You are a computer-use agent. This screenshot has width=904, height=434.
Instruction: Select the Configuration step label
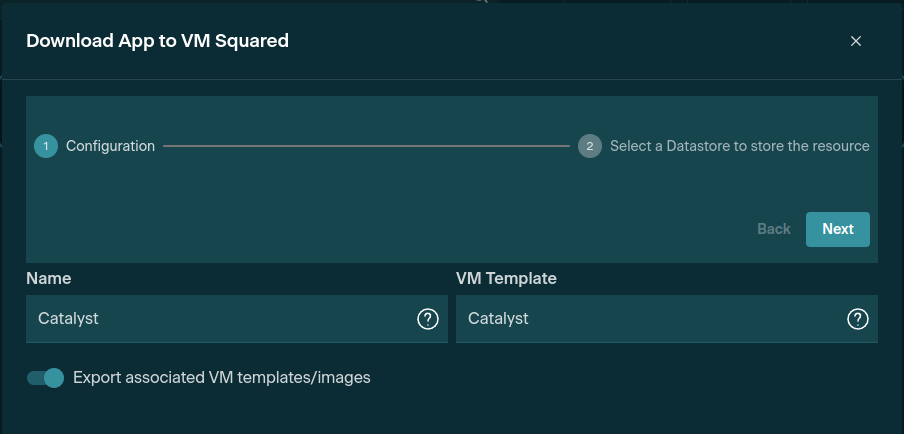pos(110,146)
